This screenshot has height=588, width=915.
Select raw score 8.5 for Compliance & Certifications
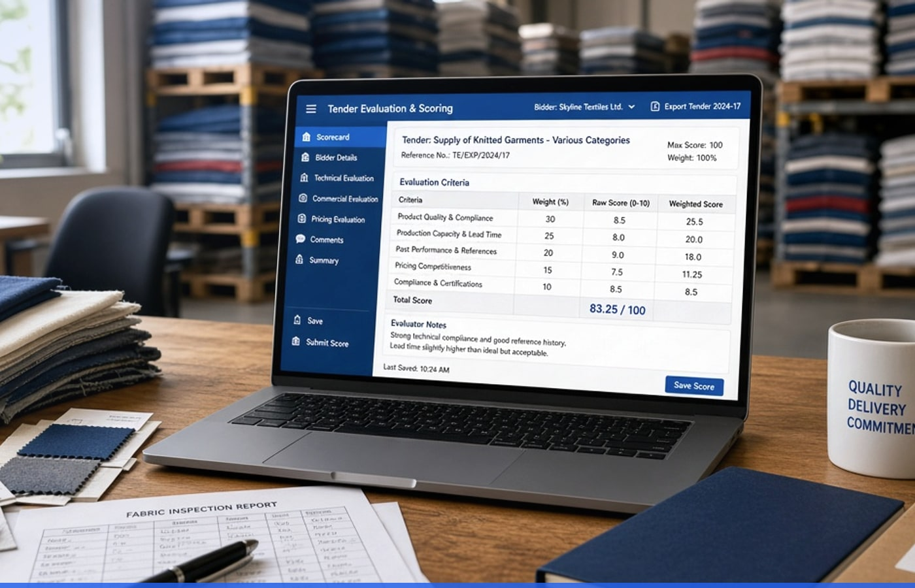point(616,289)
